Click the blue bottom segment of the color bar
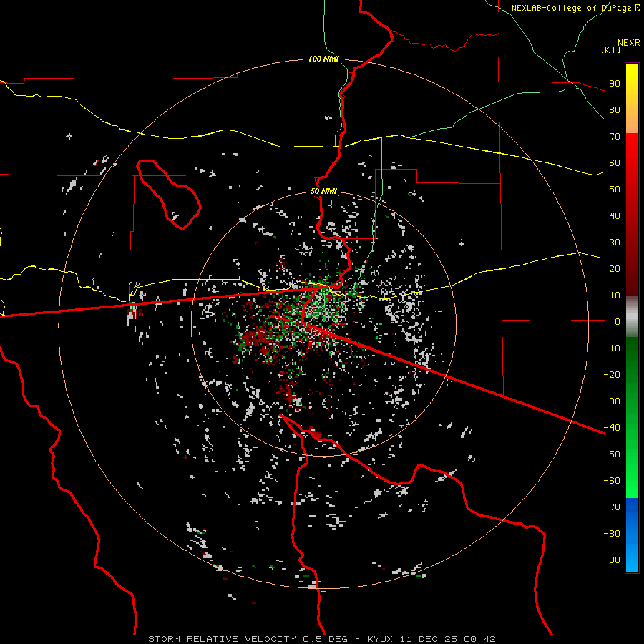The image size is (644, 644). pyautogui.click(x=632, y=535)
